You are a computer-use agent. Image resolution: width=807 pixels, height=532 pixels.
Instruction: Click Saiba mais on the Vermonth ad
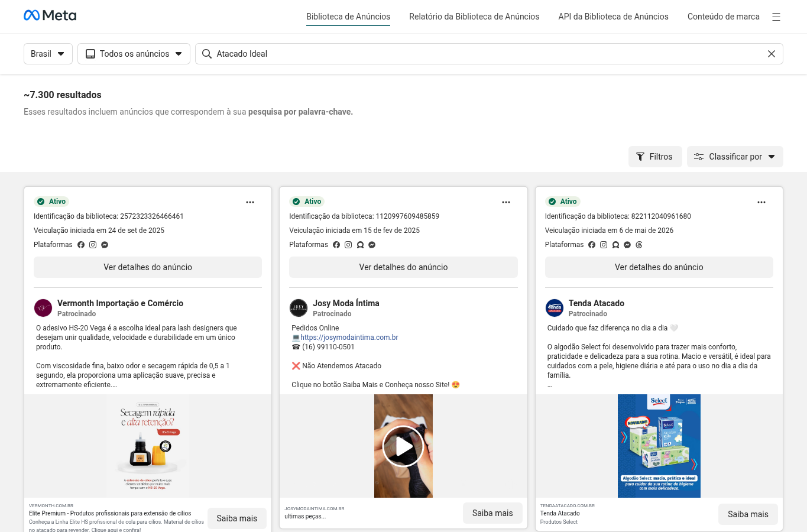click(x=237, y=518)
